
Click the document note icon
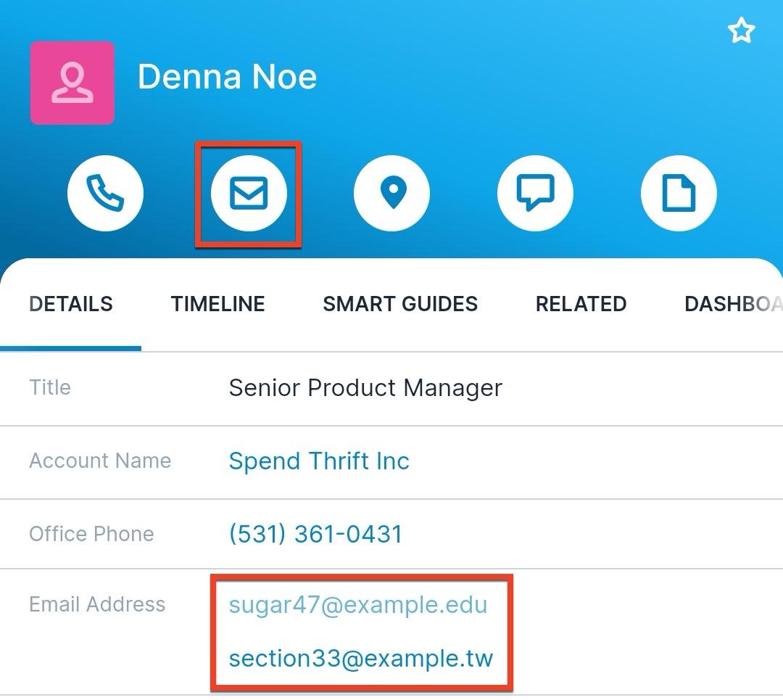pyautogui.click(x=679, y=194)
